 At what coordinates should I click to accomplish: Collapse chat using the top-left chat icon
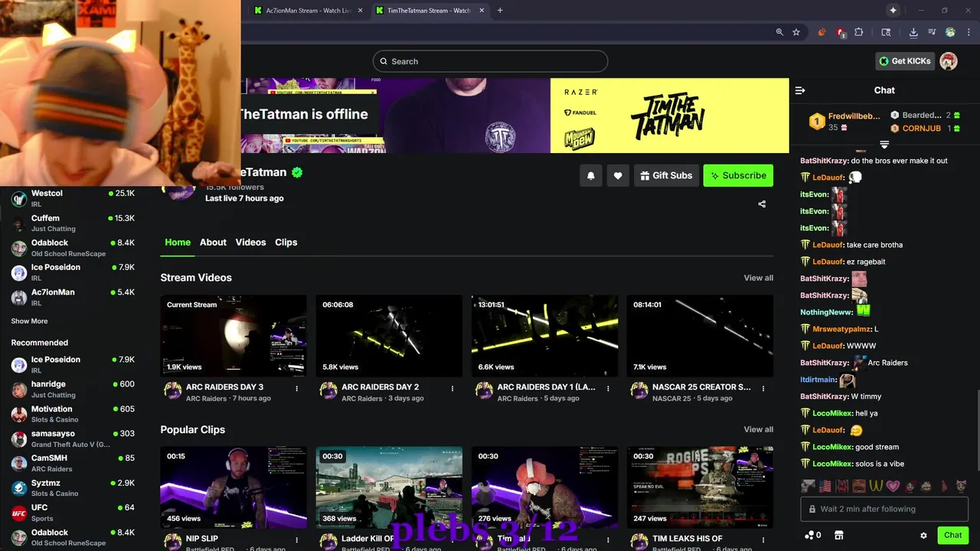[x=800, y=90]
